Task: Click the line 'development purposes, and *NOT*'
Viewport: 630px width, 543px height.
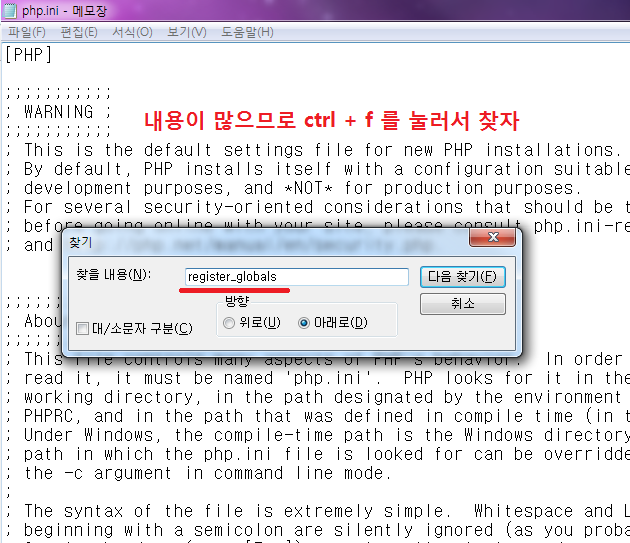Action: (293, 188)
